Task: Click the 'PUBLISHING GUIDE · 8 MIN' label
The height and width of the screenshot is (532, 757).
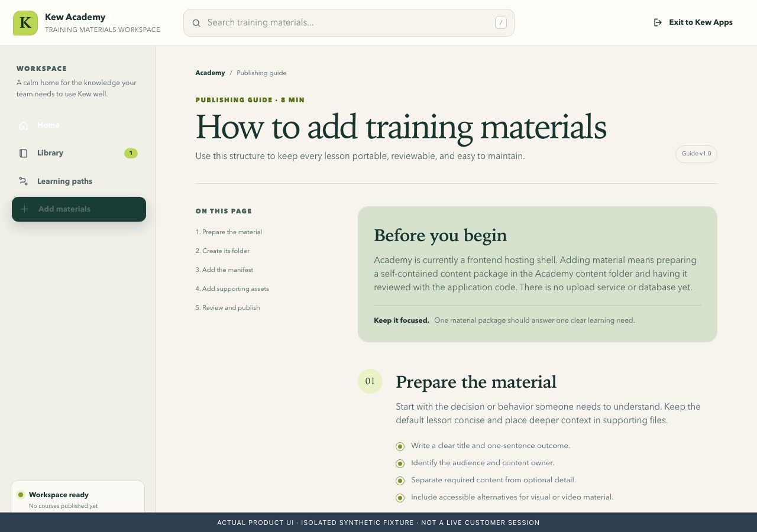Action: (250, 100)
